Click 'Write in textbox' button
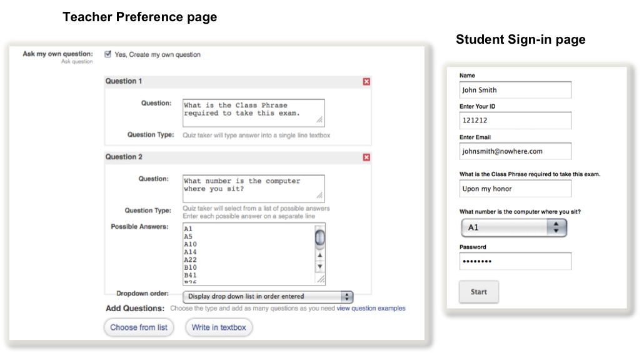The height and width of the screenshot is (353, 644). pyautogui.click(x=219, y=327)
